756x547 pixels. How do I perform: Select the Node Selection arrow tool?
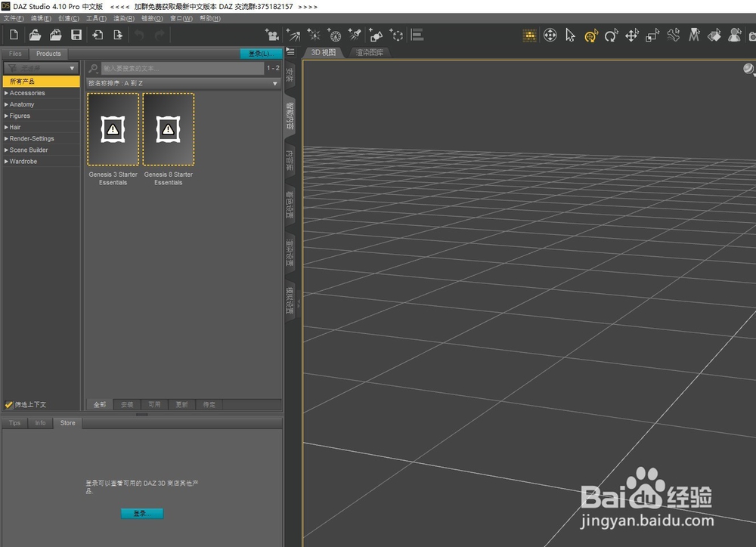pyautogui.click(x=570, y=36)
